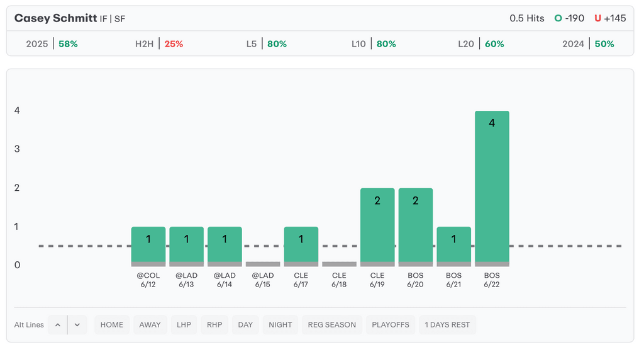Click the @COL 6/12 bar
Viewport: 644px width, 352px height.
(148, 246)
